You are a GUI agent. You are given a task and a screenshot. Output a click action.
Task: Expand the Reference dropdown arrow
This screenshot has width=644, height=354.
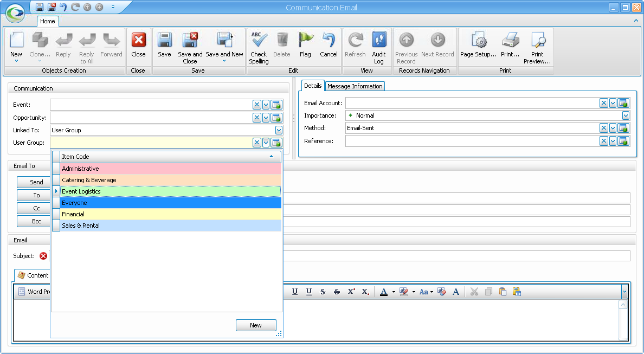(x=613, y=141)
